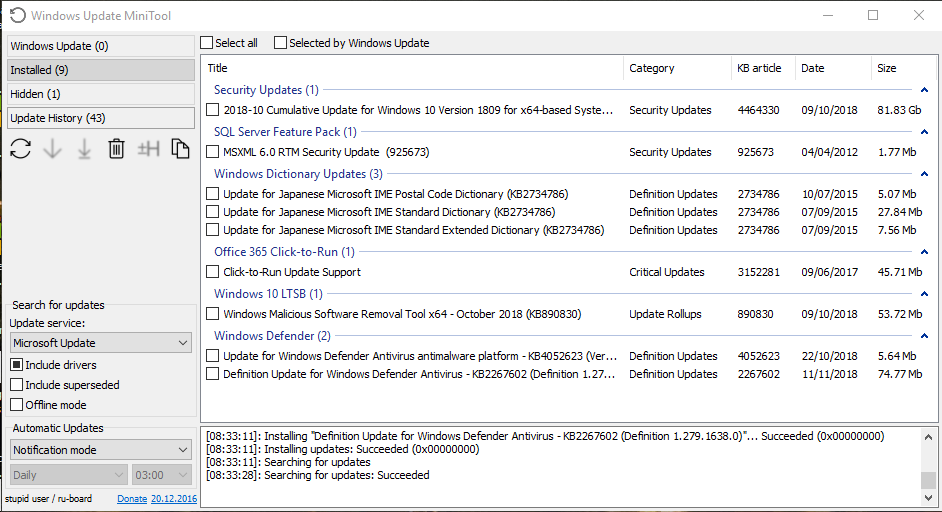Viewport: 942px width, 512px height.
Task: Tick the Click-to-Run Update Support checkbox
Action: click(x=212, y=272)
